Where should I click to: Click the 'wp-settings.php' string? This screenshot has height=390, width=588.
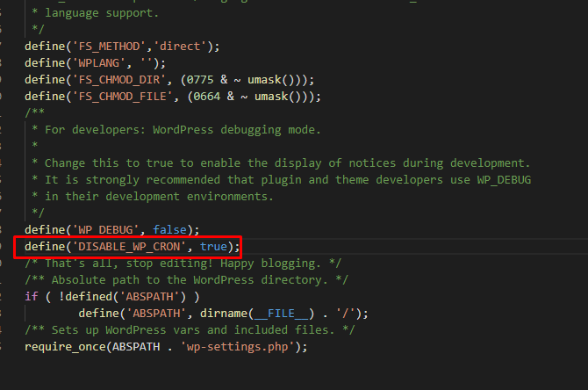[x=237, y=347]
